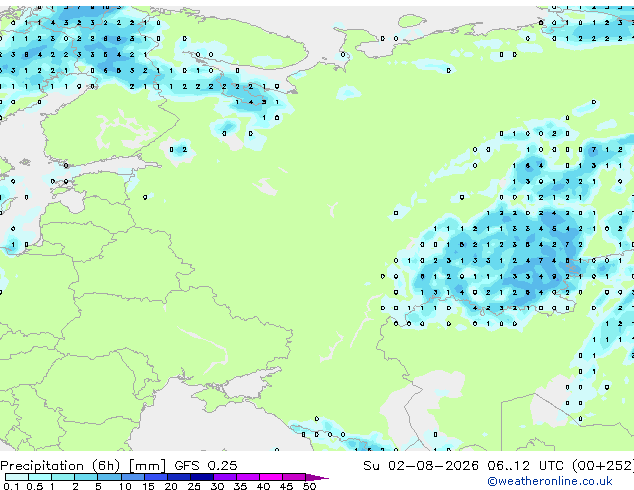Click the 'GFS 0.25' model label
This screenshot has height=490, width=634.
206,466
